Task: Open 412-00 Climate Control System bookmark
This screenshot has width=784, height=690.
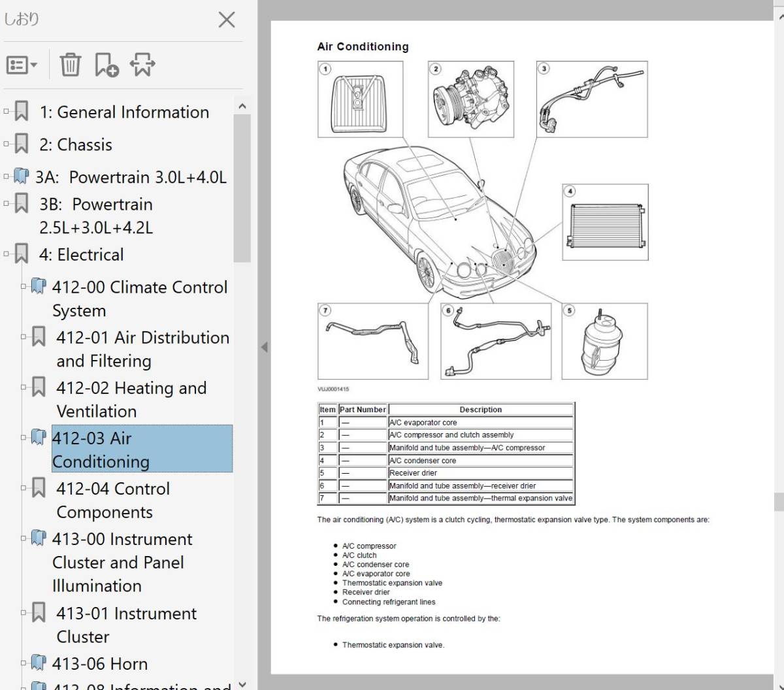Action: [140, 299]
